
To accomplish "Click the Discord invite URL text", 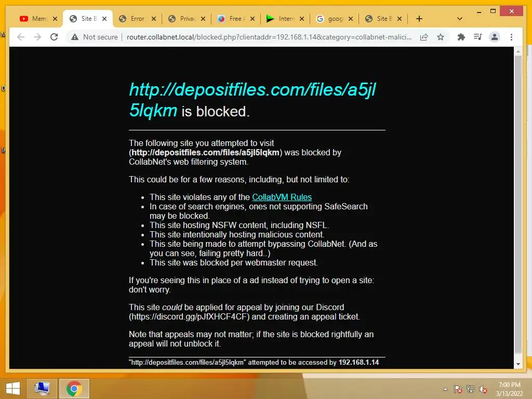I will (x=189, y=316).
